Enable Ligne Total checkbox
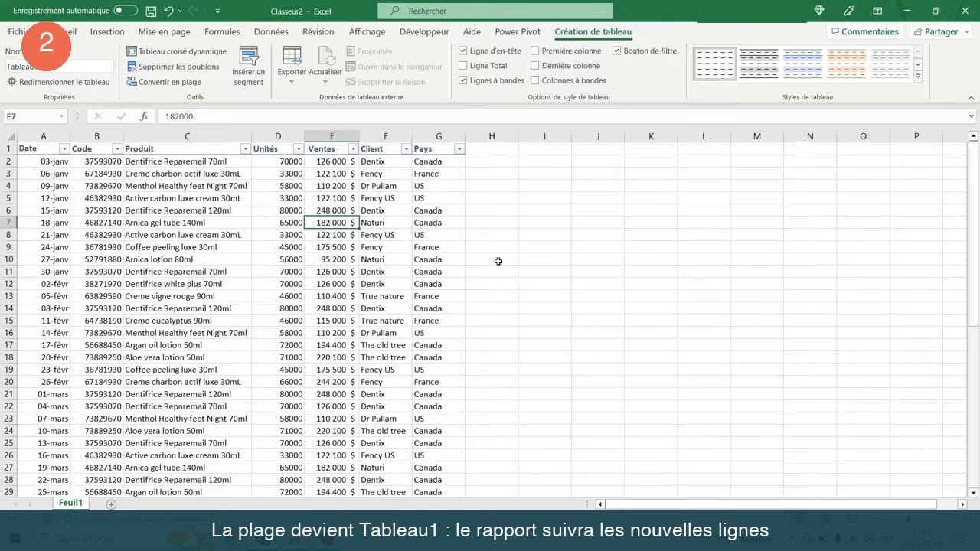The height and width of the screenshot is (551, 980). point(462,66)
